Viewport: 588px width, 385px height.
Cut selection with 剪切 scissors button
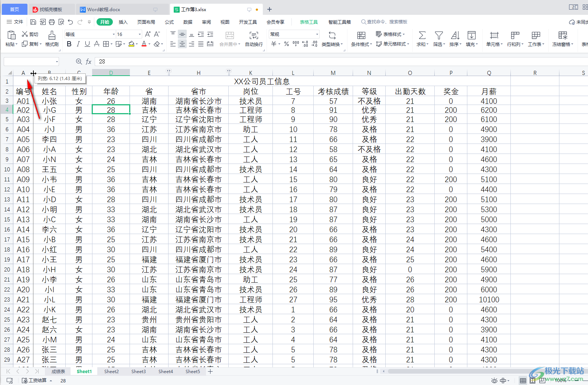pos(30,34)
